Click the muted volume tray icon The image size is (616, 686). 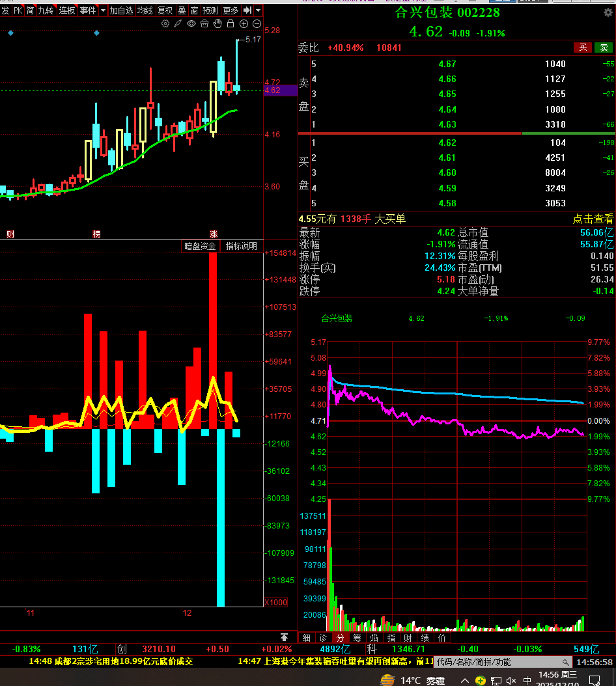pos(511,681)
